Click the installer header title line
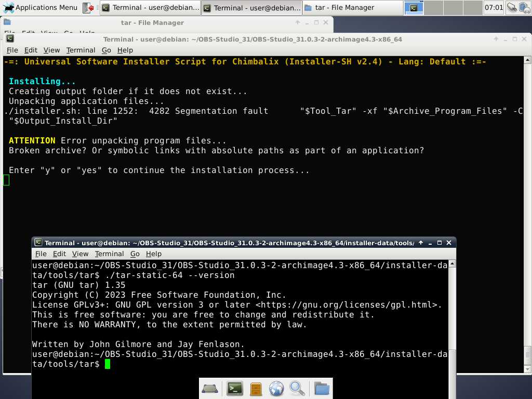 click(245, 61)
